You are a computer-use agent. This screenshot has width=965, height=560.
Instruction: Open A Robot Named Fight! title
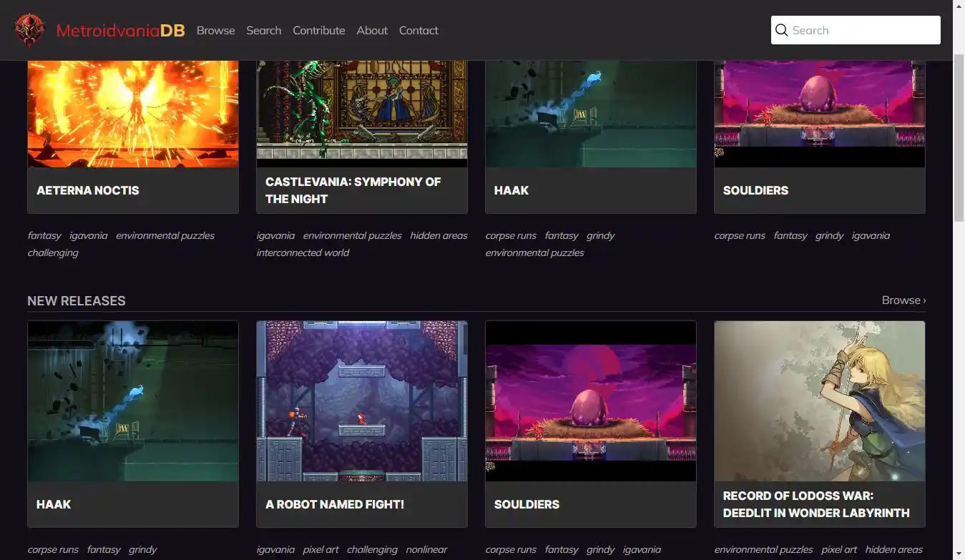[x=335, y=504]
